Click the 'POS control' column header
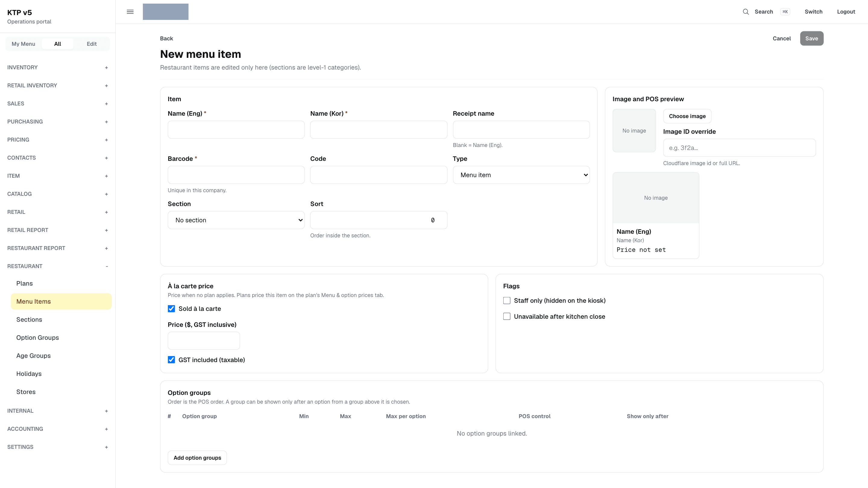The image size is (868, 488). click(x=534, y=416)
